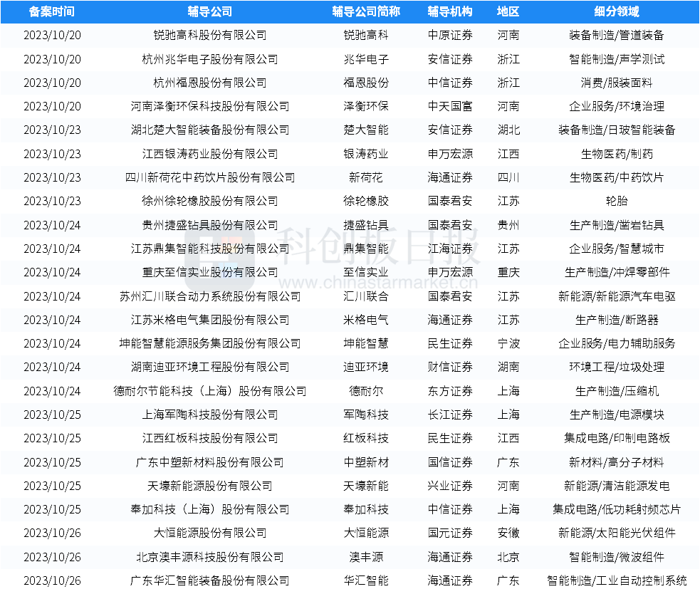
Task: Click short name 澳丰源
Action: tap(366, 558)
